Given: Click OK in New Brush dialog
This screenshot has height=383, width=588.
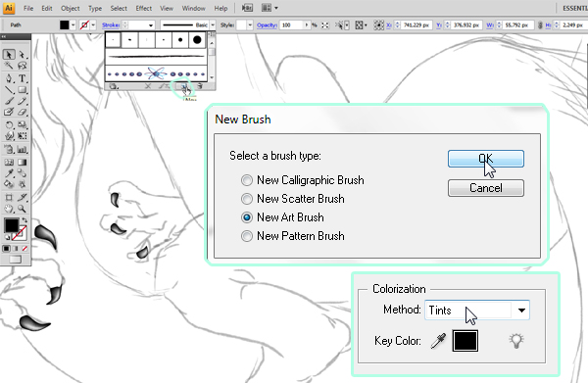Looking at the screenshot, I should 486,159.
